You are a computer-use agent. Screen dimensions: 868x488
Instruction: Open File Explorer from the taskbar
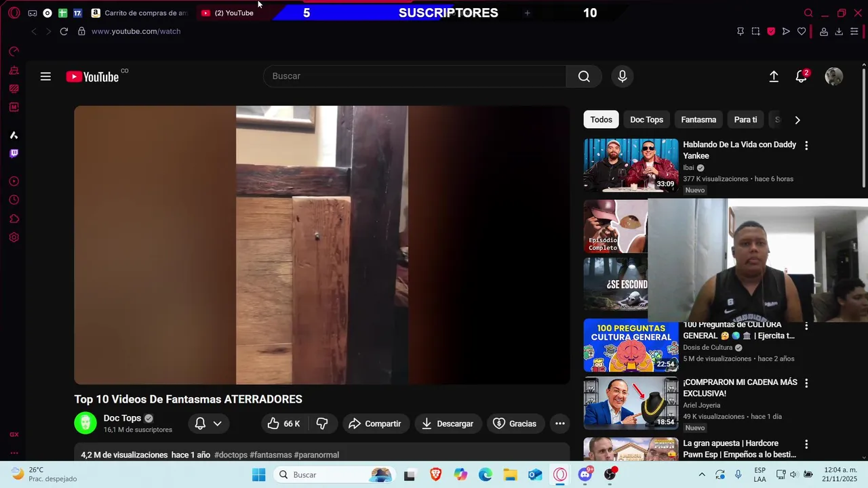[510, 474]
